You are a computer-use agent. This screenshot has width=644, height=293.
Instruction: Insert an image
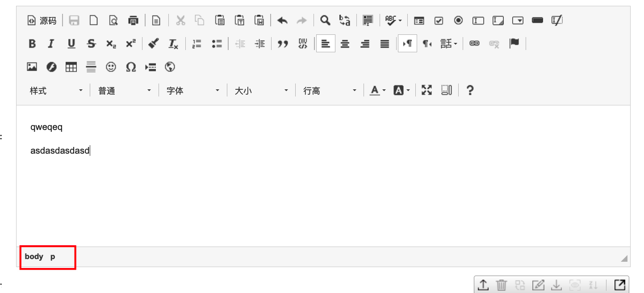[x=32, y=67]
